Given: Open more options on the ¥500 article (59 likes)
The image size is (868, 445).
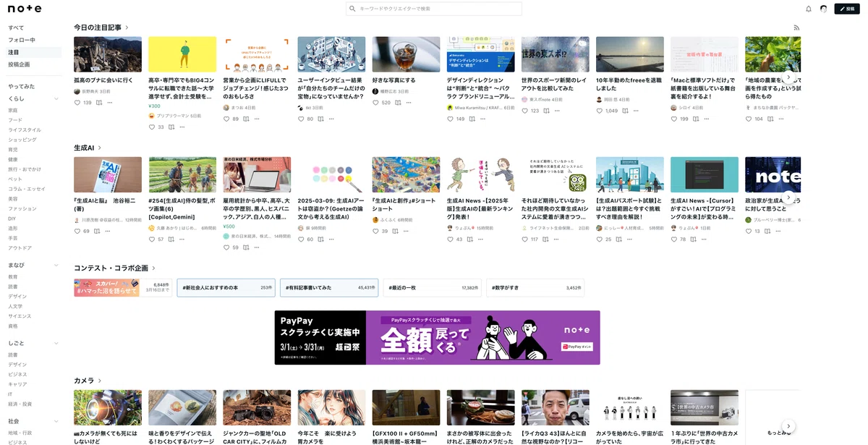Looking at the screenshot, I should [x=258, y=247].
